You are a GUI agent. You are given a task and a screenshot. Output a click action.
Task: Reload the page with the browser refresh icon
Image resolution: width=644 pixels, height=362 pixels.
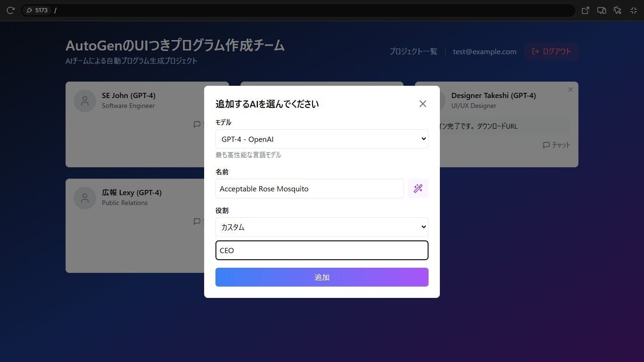coord(10,10)
